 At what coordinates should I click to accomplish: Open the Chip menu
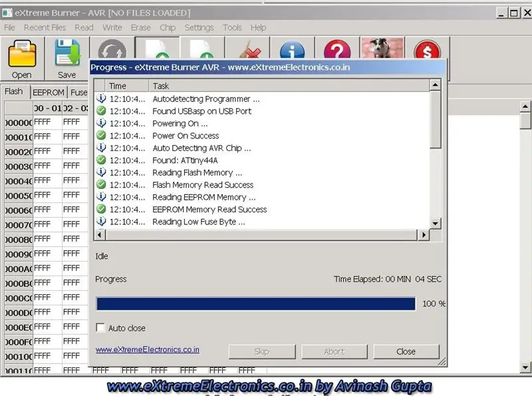(x=168, y=27)
